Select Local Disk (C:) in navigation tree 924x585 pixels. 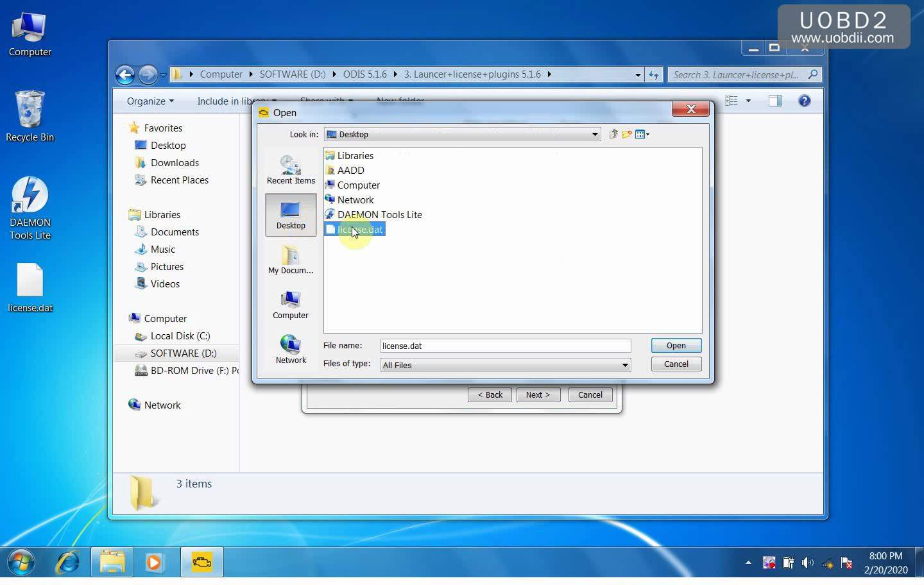[x=180, y=335]
